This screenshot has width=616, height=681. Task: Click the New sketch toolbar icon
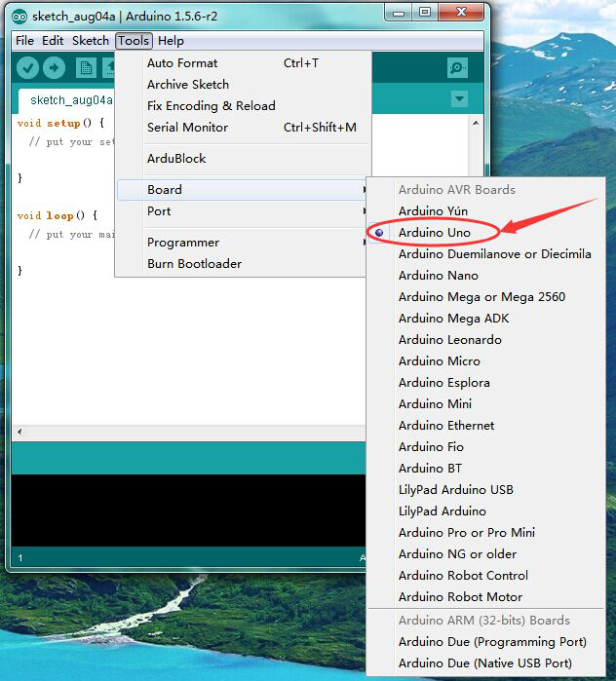coord(86,67)
